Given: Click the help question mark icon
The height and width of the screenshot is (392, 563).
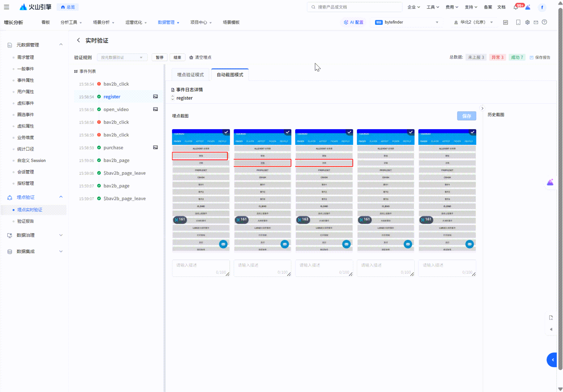Looking at the screenshot, I should point(544,22).
